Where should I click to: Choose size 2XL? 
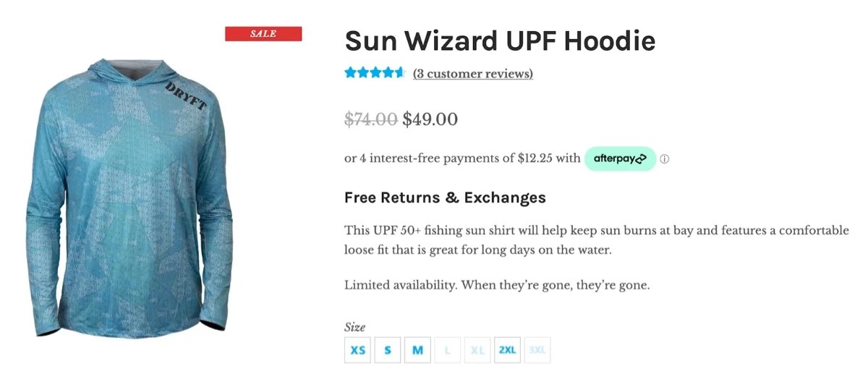507,350
